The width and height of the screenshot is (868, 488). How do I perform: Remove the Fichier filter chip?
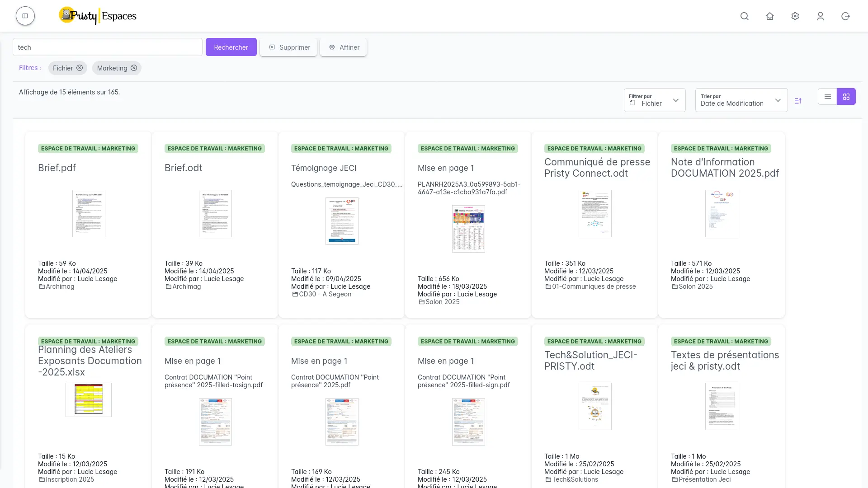[80, 68]
